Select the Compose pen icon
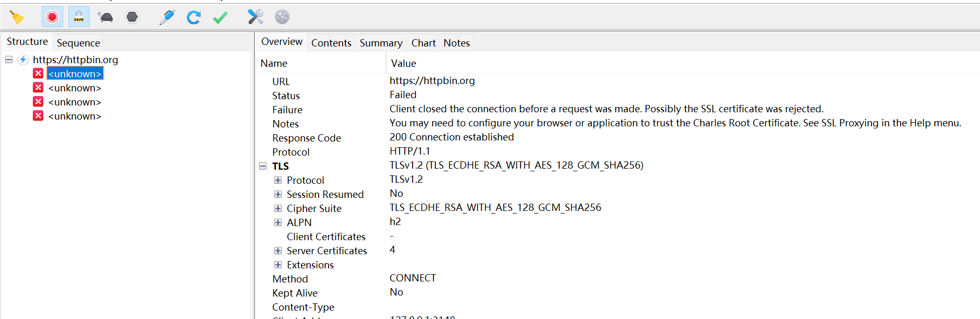 [x=167, y=17]
